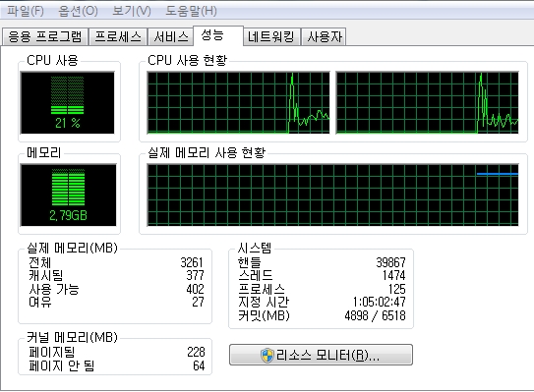
Task: Switch to the 사용자 tab
Action: point(324,36)
